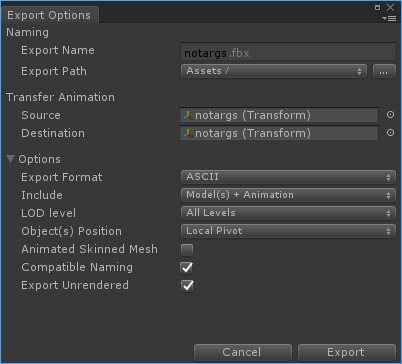
Task: Close the Export Options window
Action: tap(390, 7)
